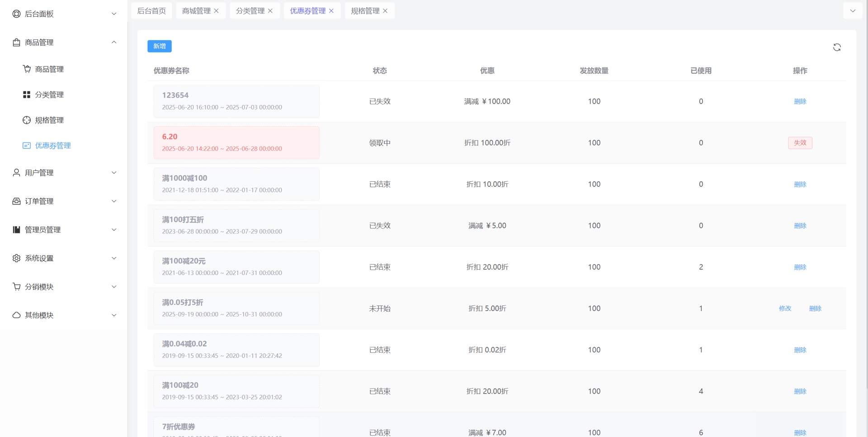
Task: Click the 管理员管理 icon
Action: tap(16, 230)
